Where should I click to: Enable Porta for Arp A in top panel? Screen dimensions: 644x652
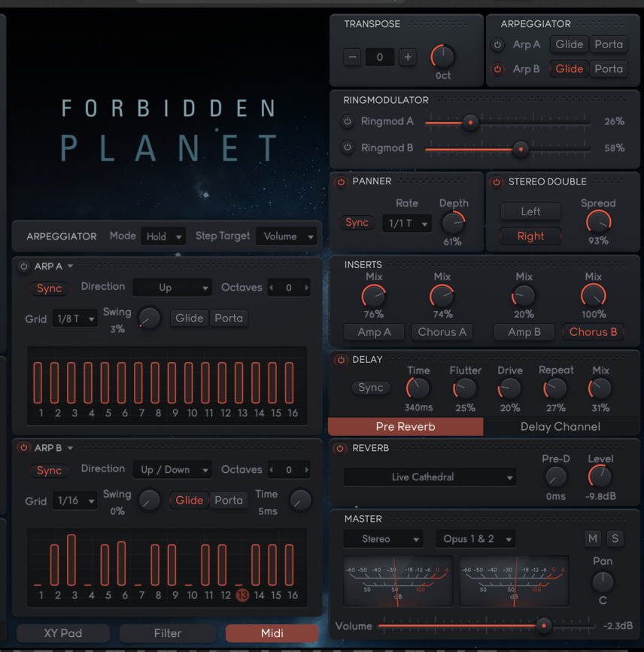[x=609, y=44]
